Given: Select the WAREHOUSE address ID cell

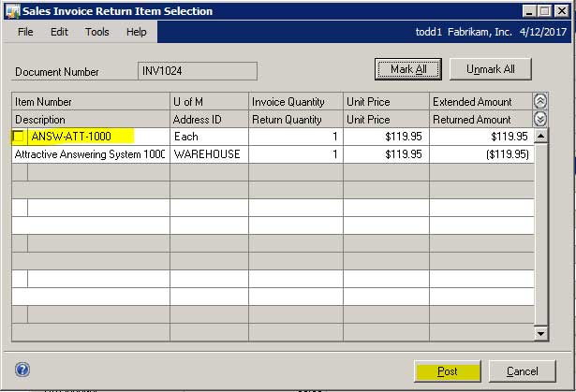Looking at the screenshot, I should click(x=209, y=154).
